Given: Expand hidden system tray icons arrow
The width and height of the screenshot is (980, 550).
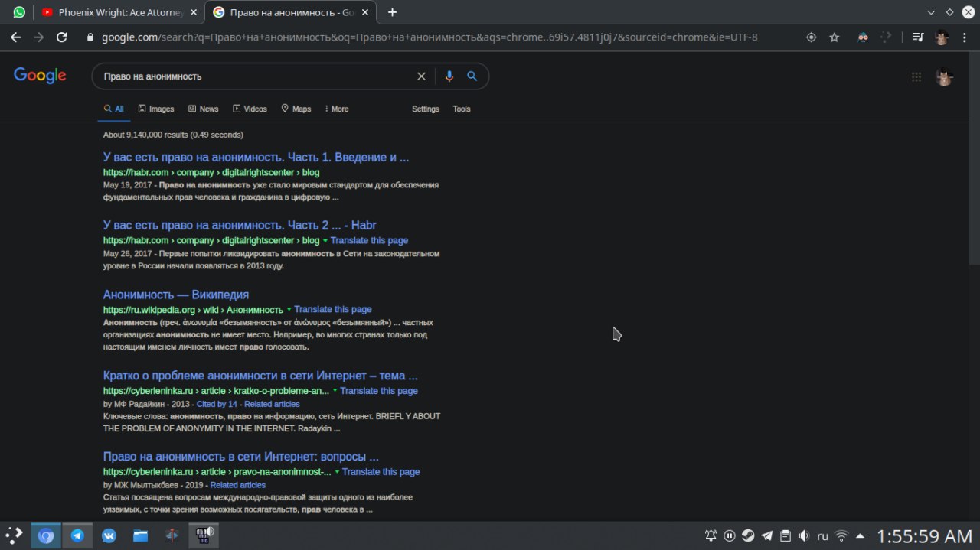Looking at the screenshot, I should pos(861,535).
